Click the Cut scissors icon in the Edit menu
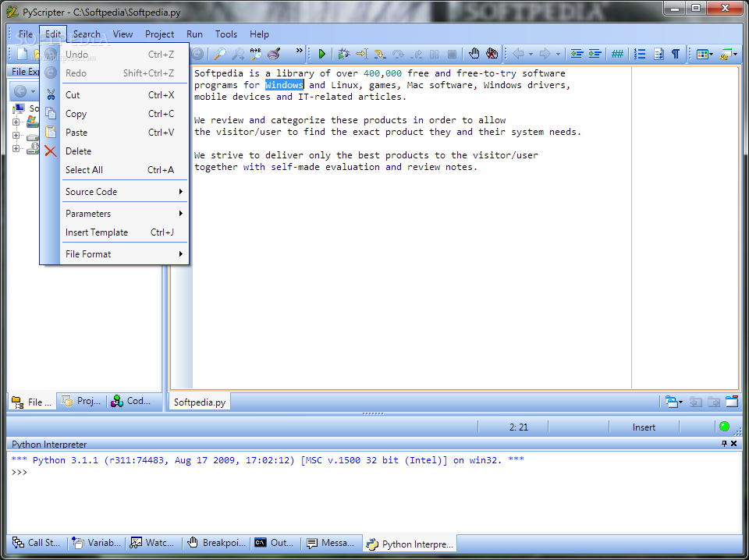This screenshot has height=560, width=749. [51, 94]
